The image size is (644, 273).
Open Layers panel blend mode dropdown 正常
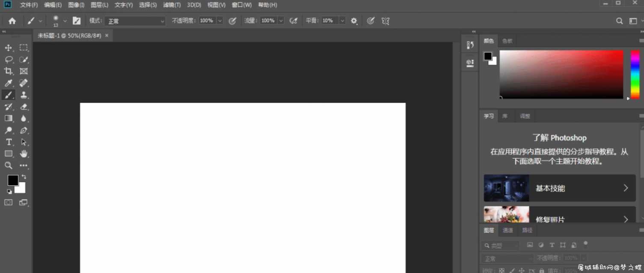[507, 258]
